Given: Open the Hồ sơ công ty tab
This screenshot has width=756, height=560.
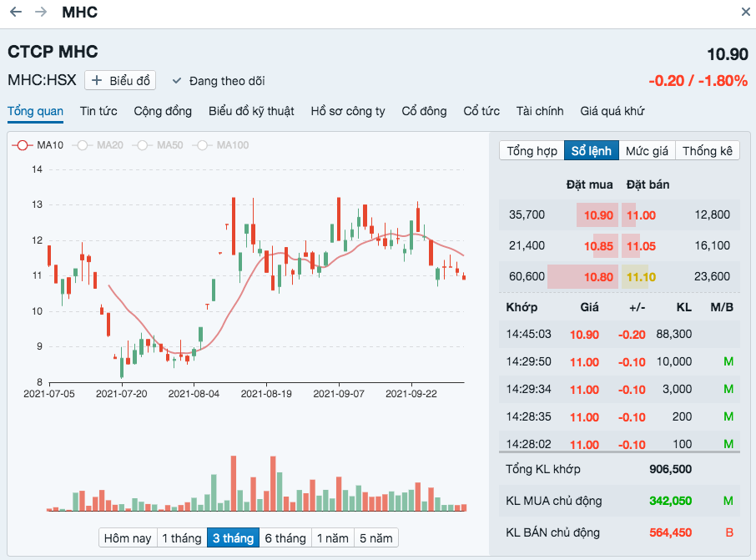Looking at the screenshot, I should (348, 111).
